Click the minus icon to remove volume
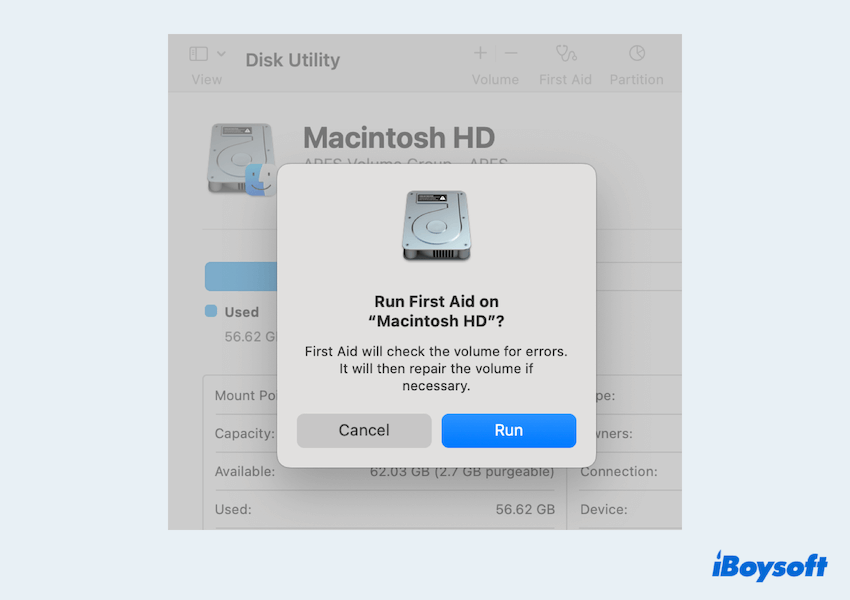The image size is (850, 600). point(511,53)
